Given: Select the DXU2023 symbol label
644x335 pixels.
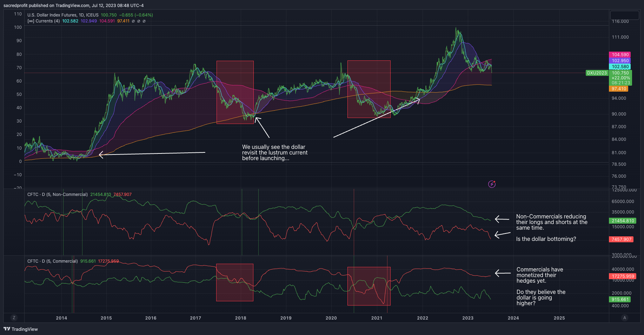Looking at the screenshot, I should coord(597,73).
